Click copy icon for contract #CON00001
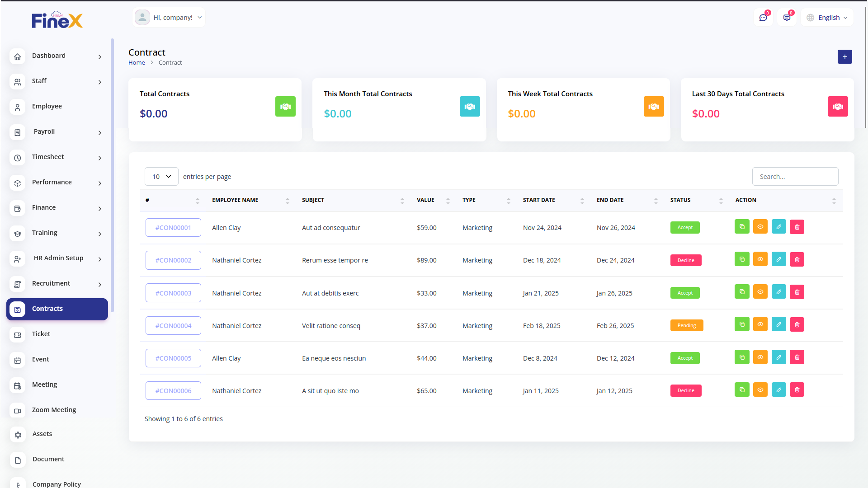The image size is (868, 488). 742,227
